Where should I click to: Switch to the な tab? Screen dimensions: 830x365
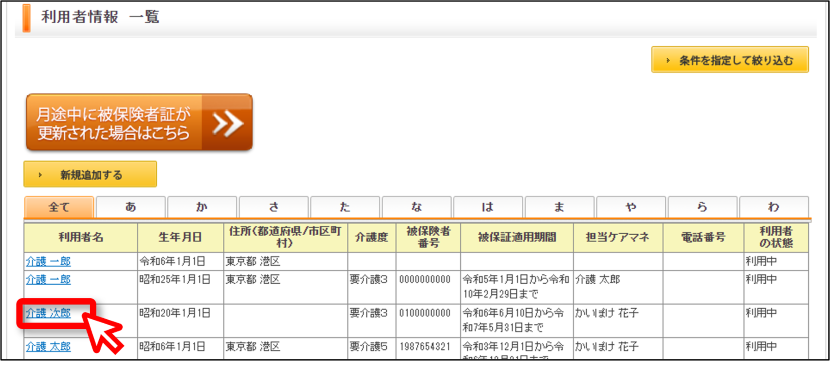pyautogui.click(x=417, y=207)
